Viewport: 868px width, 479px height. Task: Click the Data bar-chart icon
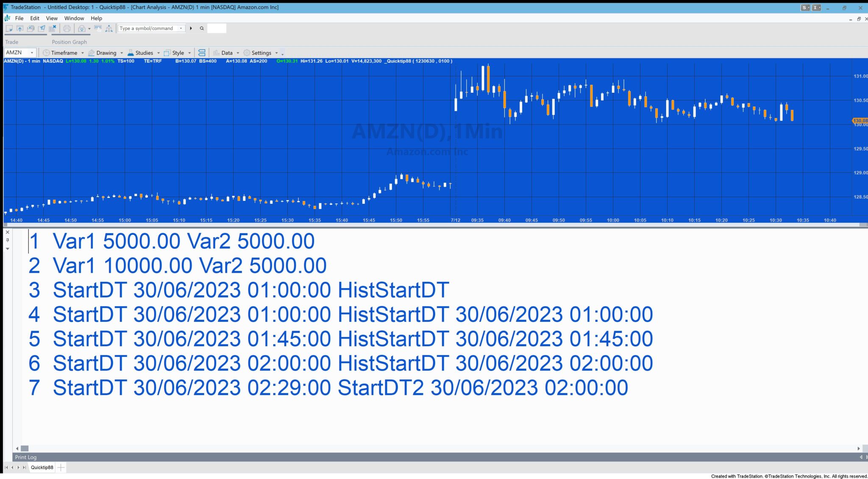(x=217, y=53)
